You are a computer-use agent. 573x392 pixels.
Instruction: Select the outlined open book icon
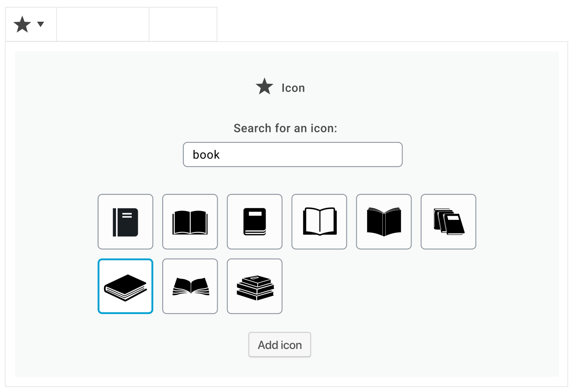(x=319, y=221)
